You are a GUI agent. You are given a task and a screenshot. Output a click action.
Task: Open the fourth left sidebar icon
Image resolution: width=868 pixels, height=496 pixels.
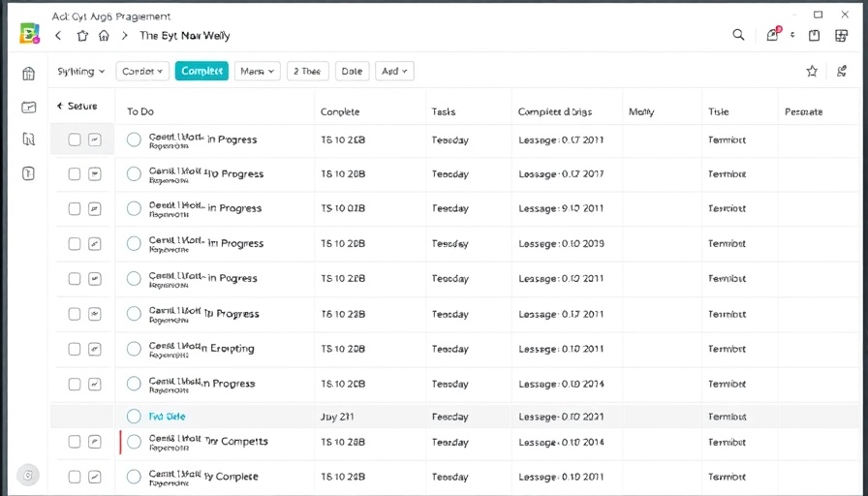tap(29, 173)
